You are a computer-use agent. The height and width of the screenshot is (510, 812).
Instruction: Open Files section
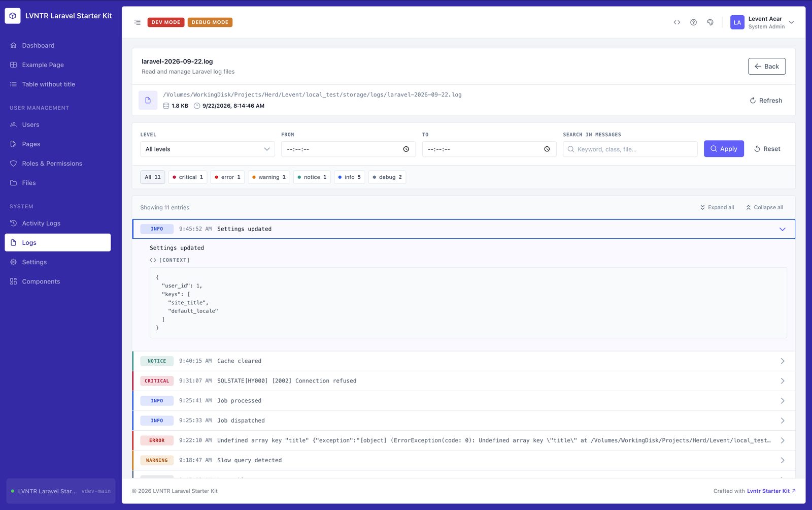click(58, 183)
